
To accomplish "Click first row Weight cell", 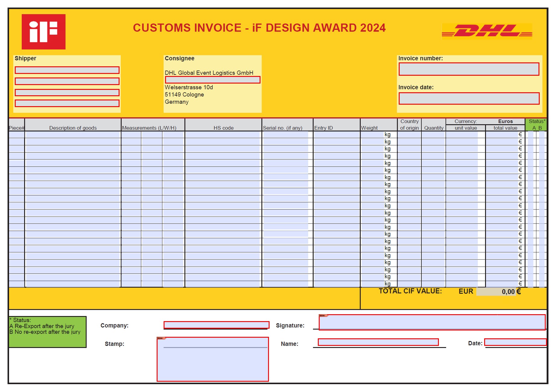I will pyautogui.click(x=372, y=134).
